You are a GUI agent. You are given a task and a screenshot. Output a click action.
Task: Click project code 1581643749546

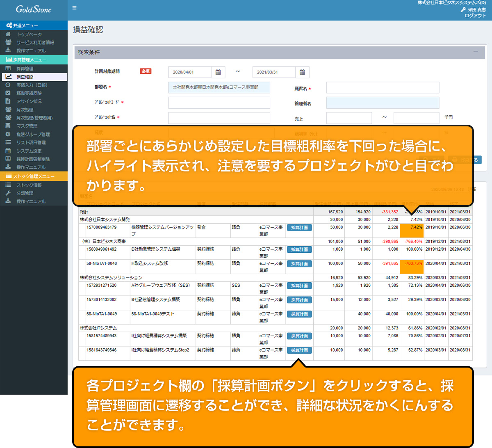tap(101, 350)
